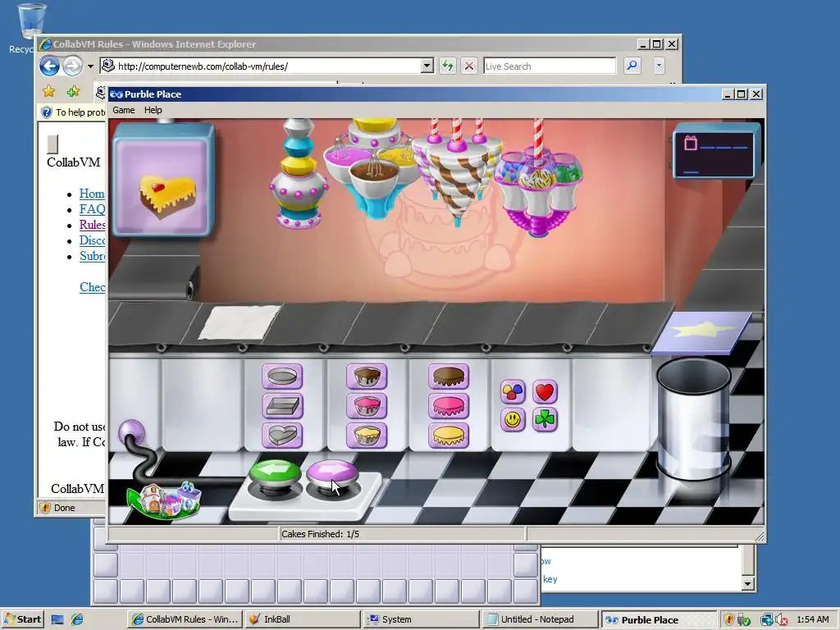Select the round cake pan shape
The image size is (840, 630).
point(282,377)
